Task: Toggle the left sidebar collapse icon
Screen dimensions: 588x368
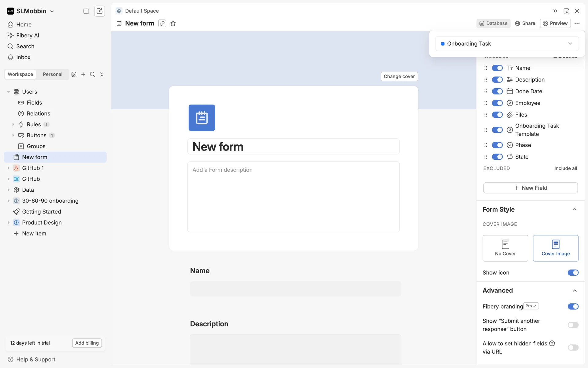Action: (86, 11)
